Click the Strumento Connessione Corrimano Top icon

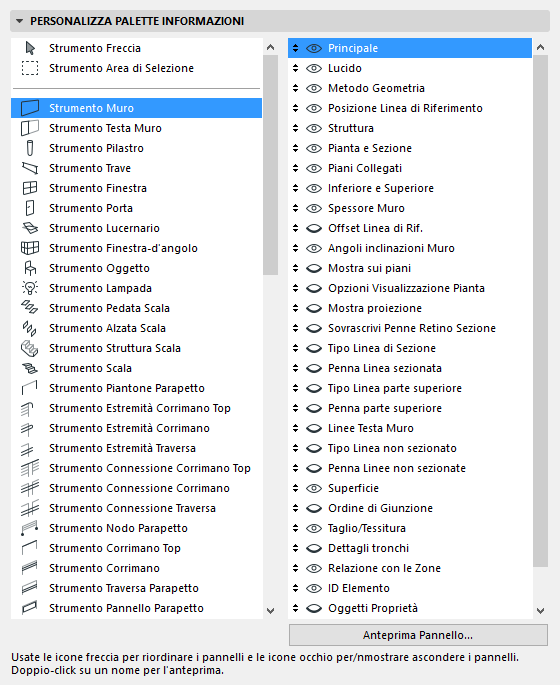coord(30,468)
